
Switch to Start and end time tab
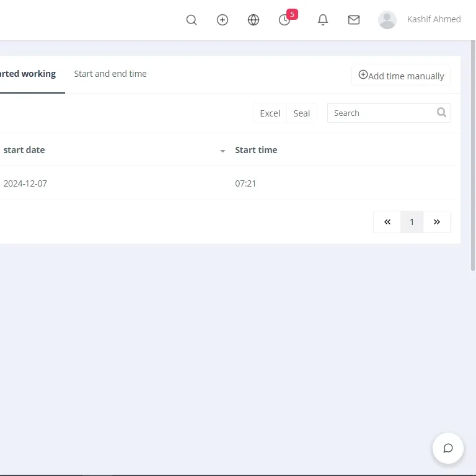click(110, 74)
